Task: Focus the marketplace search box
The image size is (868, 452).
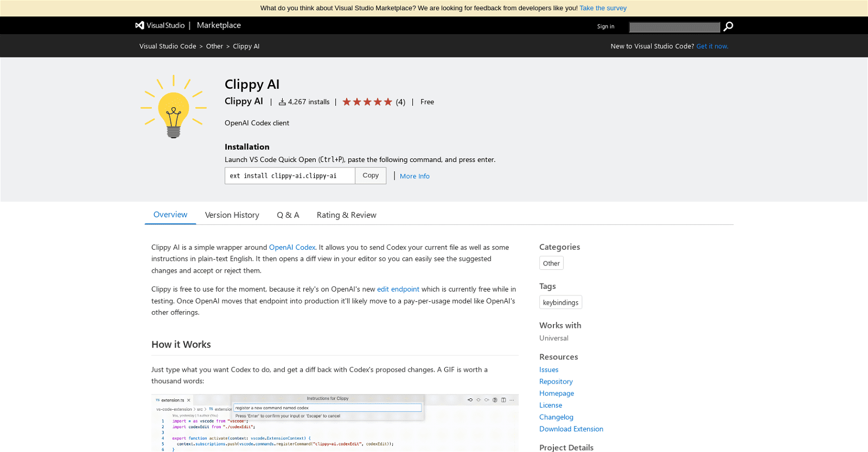Action: point(674,27)
